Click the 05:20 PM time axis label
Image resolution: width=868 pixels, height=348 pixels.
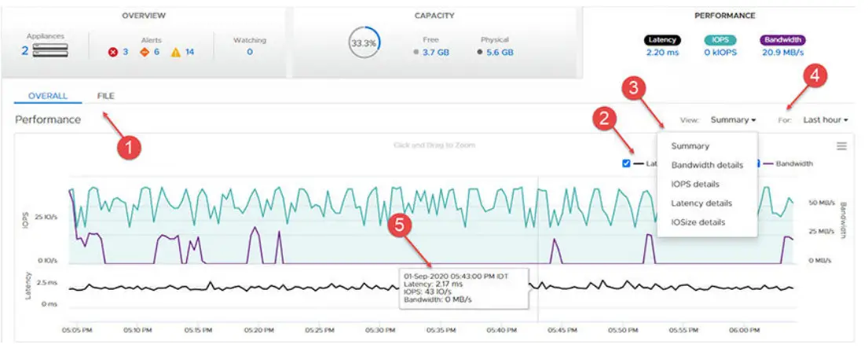click(x=259, y=330)
